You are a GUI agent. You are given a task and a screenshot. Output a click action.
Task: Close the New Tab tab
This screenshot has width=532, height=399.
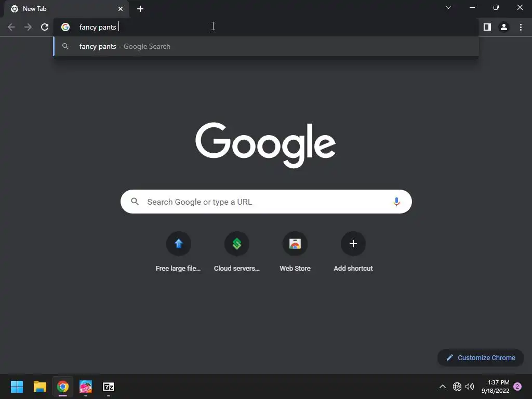tap(121, 9)
